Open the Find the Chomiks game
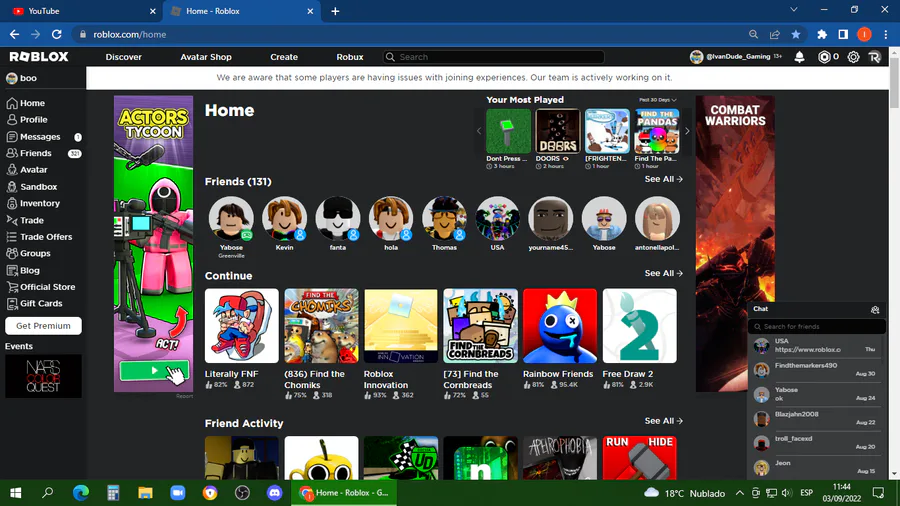The width and height of the screenshot is (900, 506). pos(321,326)
